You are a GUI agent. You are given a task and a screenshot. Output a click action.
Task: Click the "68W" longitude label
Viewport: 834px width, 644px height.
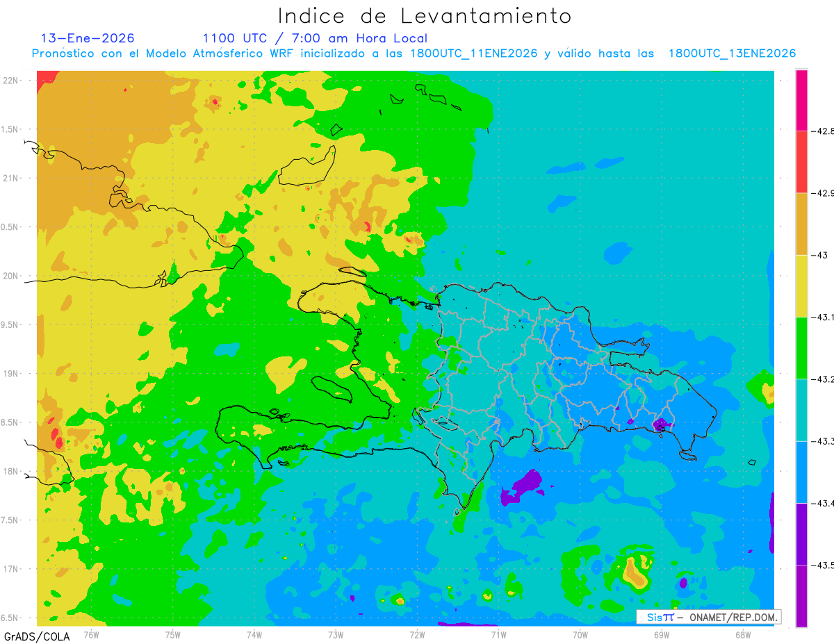tap(742, 634)
